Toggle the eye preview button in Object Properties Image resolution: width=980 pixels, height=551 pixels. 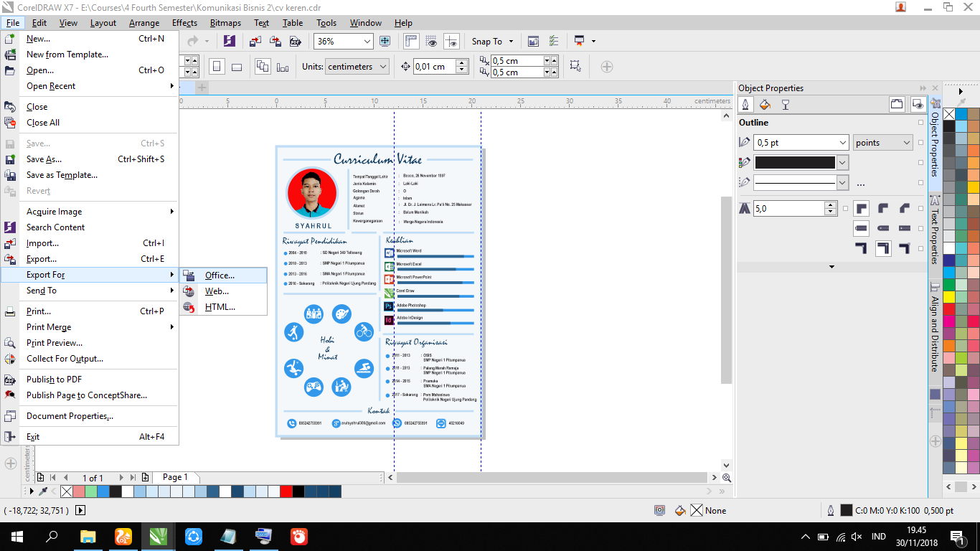pos(918,105)
